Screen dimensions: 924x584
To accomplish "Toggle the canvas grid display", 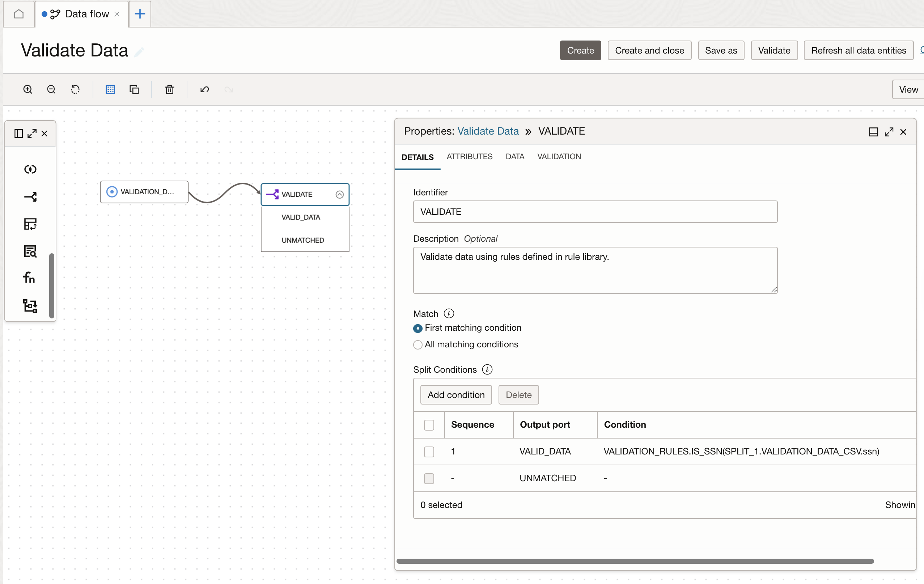I will (x=110, y=89).
